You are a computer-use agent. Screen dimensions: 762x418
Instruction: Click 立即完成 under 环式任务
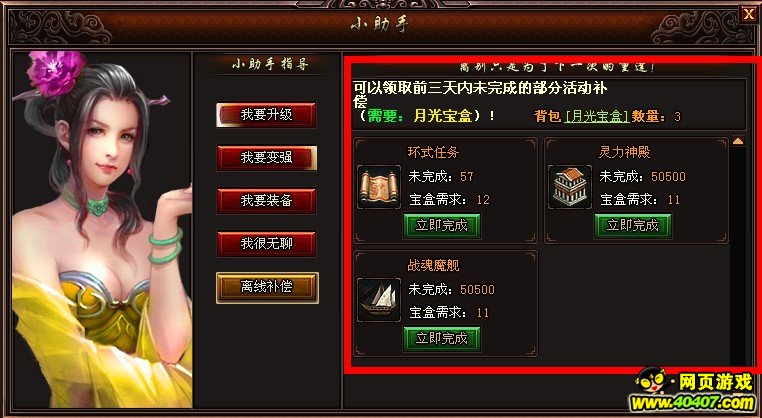442,226
